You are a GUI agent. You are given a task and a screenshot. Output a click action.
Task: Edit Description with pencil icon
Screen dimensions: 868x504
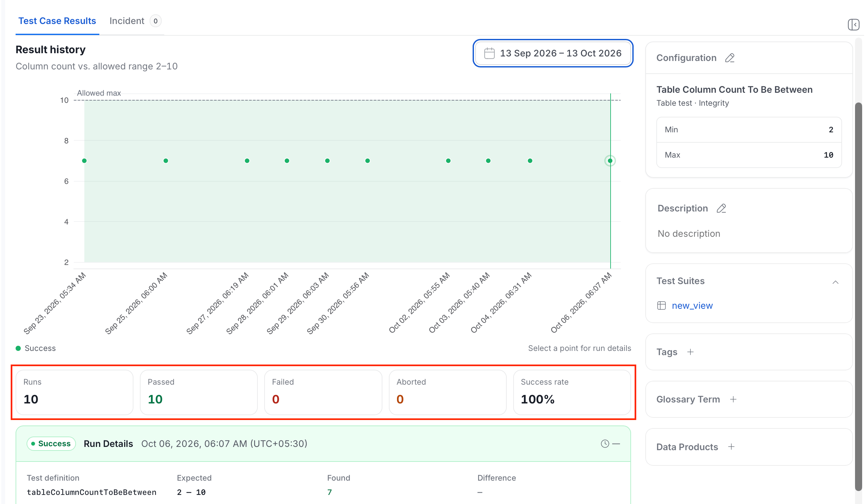pyautogui.click(x=721, y=209)
